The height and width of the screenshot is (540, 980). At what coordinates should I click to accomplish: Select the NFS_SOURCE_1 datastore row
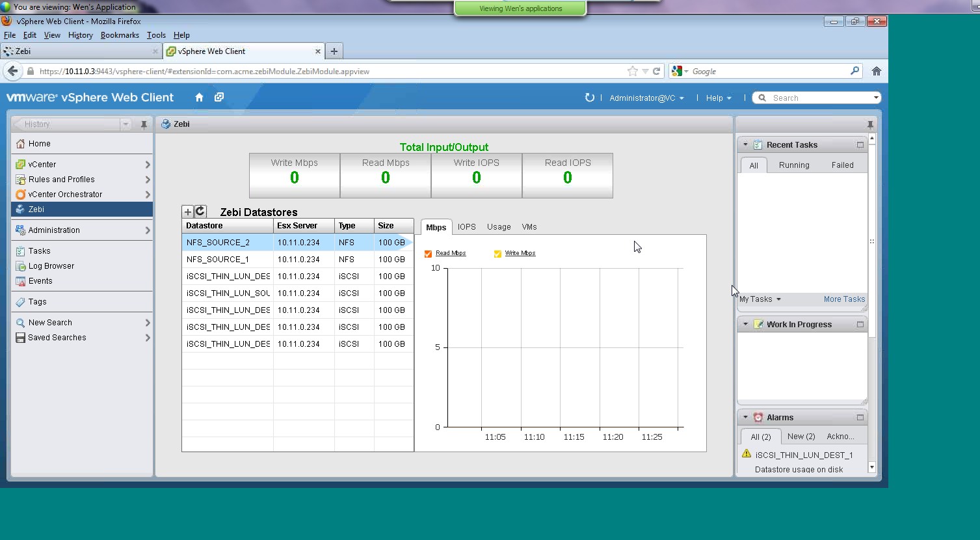tap(298, 260)
